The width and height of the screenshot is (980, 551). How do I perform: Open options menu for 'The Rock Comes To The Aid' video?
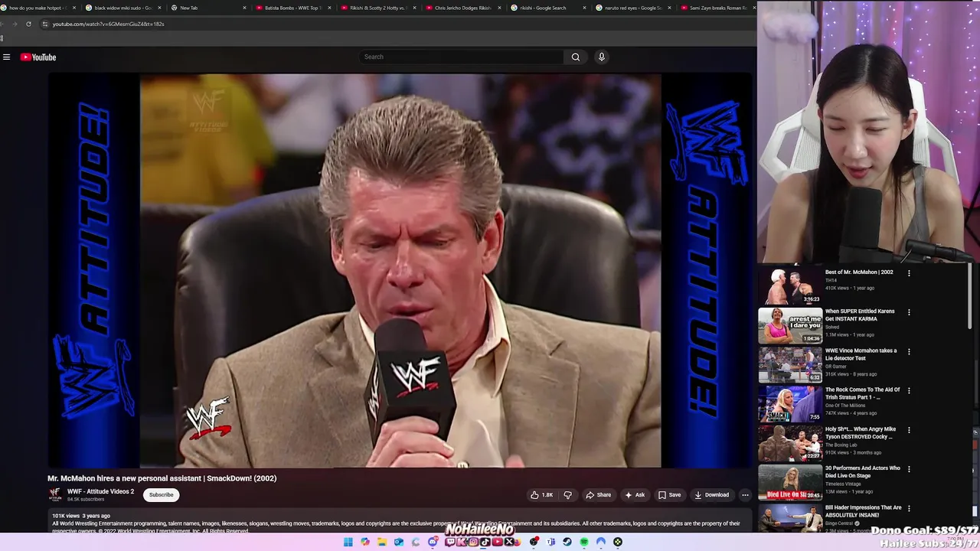coord(909,391)
